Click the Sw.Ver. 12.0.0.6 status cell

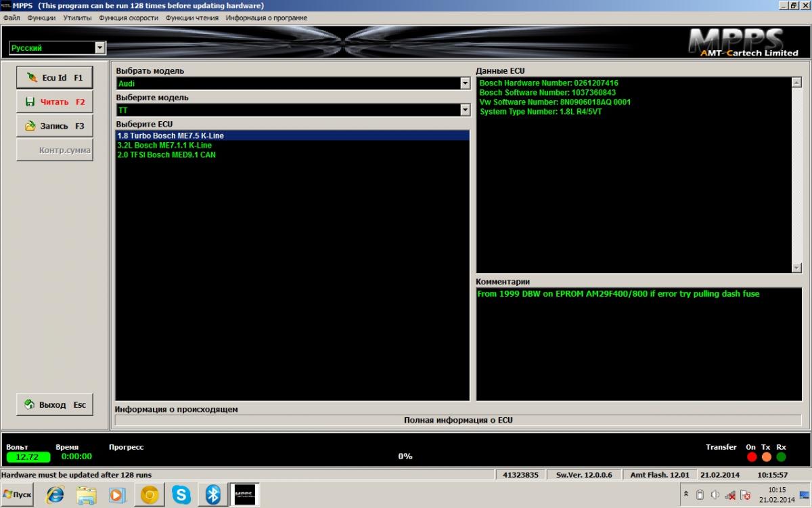[x=583, y=475]
